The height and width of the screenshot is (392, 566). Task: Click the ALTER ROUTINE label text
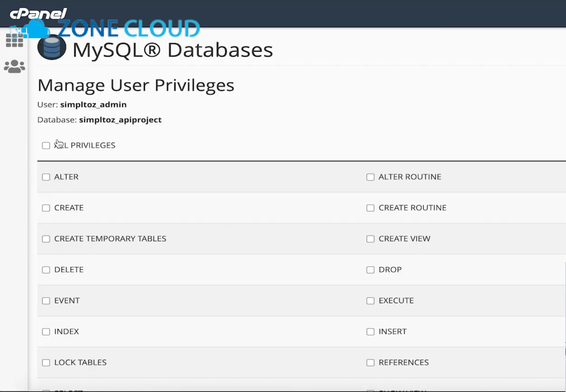[x=410, y=177]
